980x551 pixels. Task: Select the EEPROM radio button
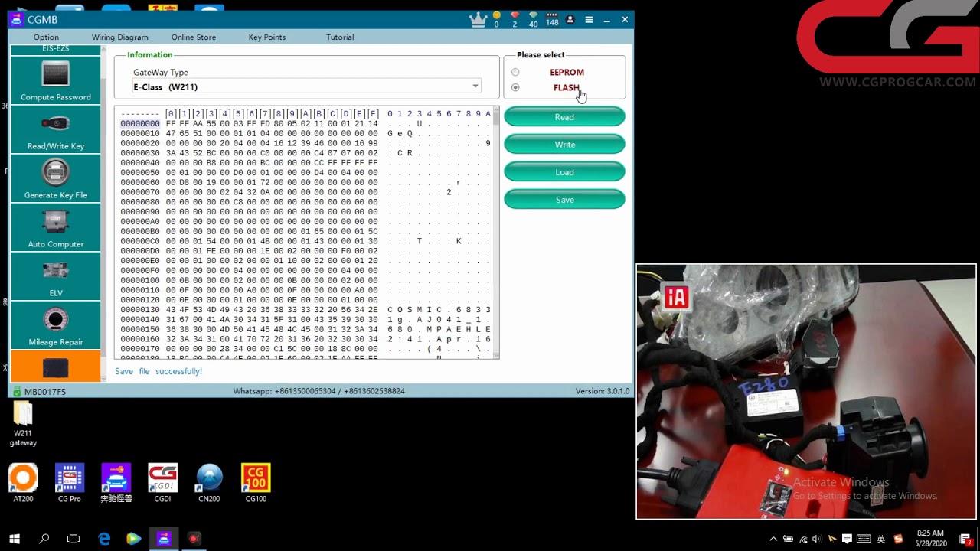515,73
